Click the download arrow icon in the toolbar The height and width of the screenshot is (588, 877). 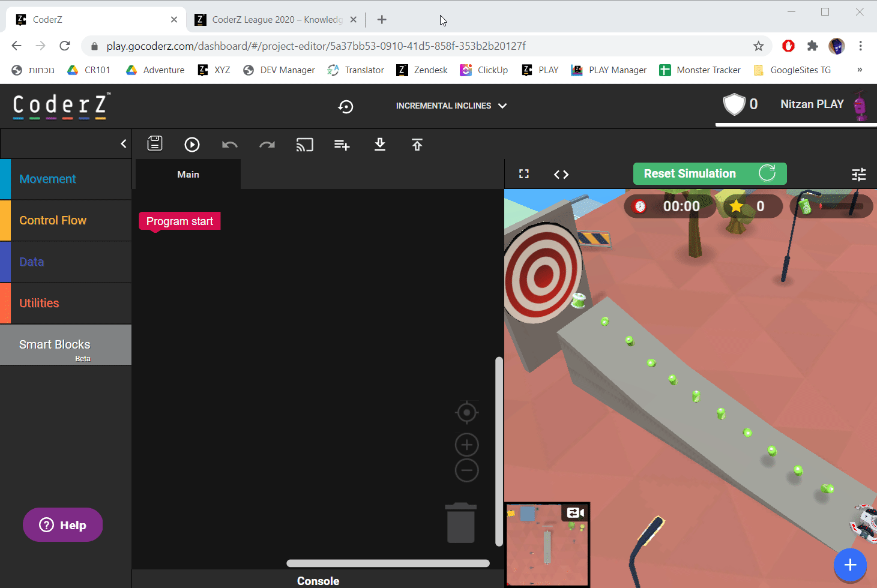point(380,145)
